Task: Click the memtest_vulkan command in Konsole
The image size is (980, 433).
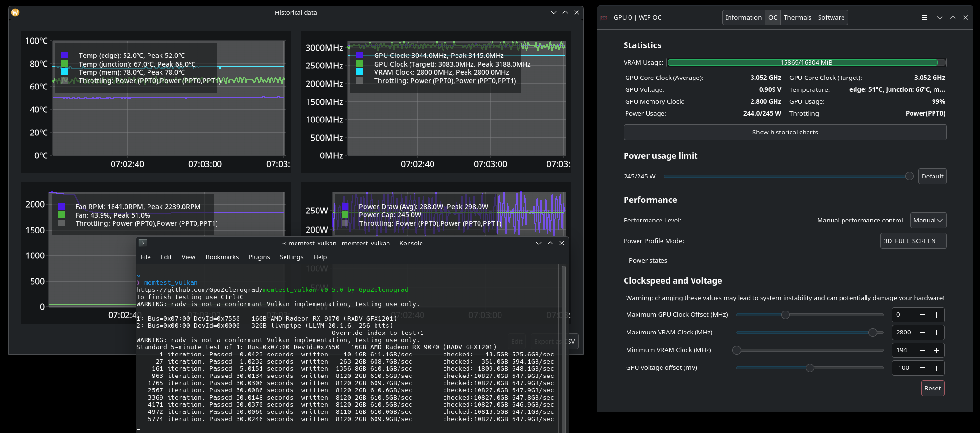Action: [171, 283]
